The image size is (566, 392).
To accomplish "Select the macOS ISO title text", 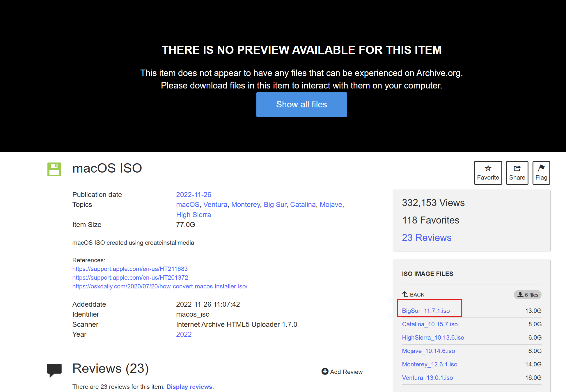I will coord(107,168).
